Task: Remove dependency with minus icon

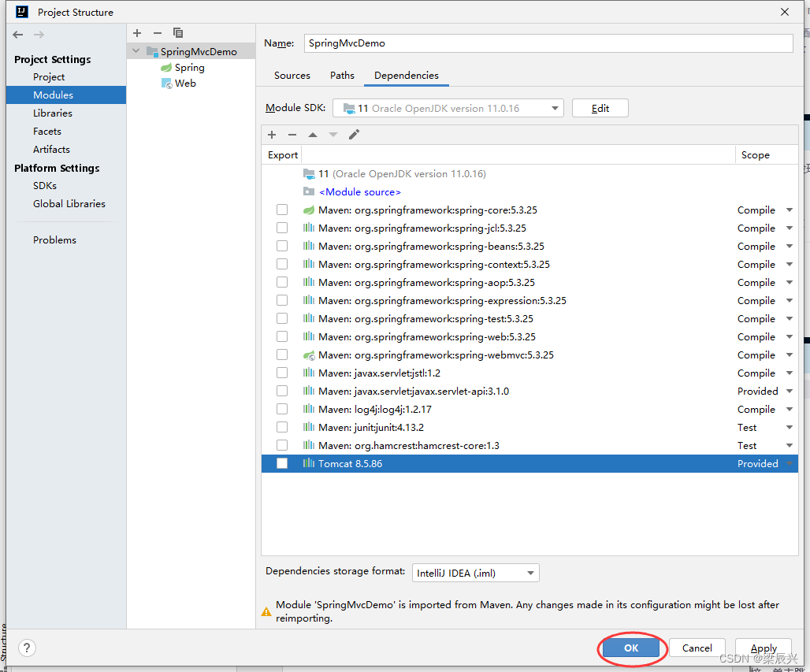Action: pyautogui.click(x=292, y=135)
